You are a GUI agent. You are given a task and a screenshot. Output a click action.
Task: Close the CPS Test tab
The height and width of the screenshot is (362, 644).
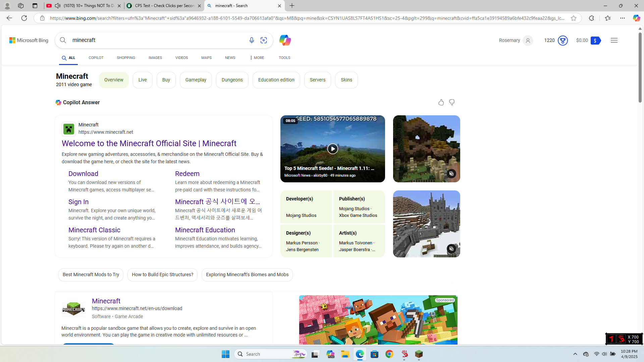[199, 6]
